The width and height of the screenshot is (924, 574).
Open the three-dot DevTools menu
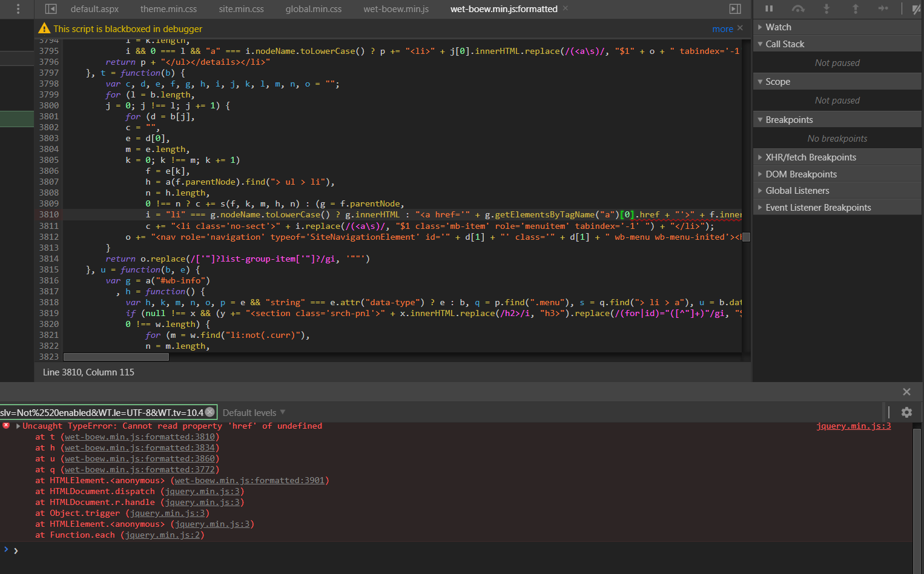tap(18, 9)
